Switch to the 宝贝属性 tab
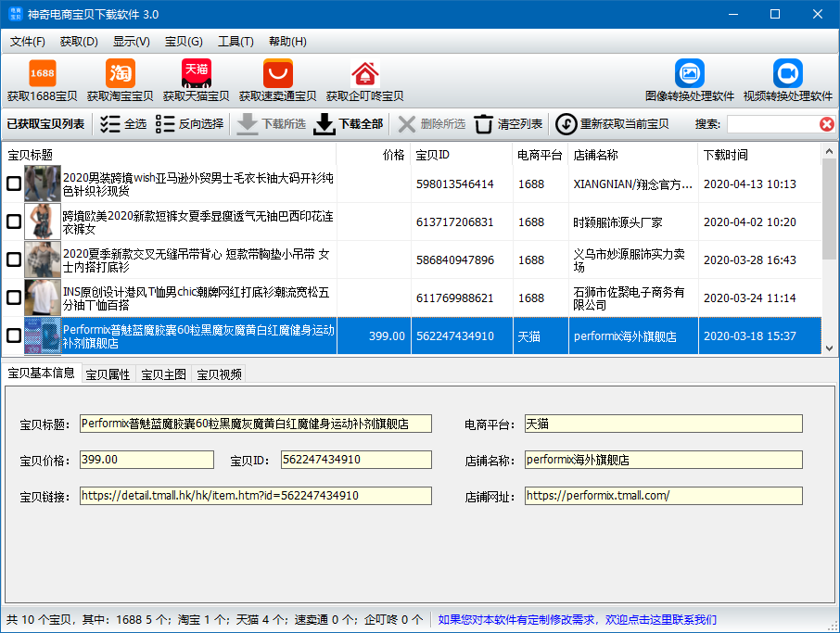 (x=108, y=374)
